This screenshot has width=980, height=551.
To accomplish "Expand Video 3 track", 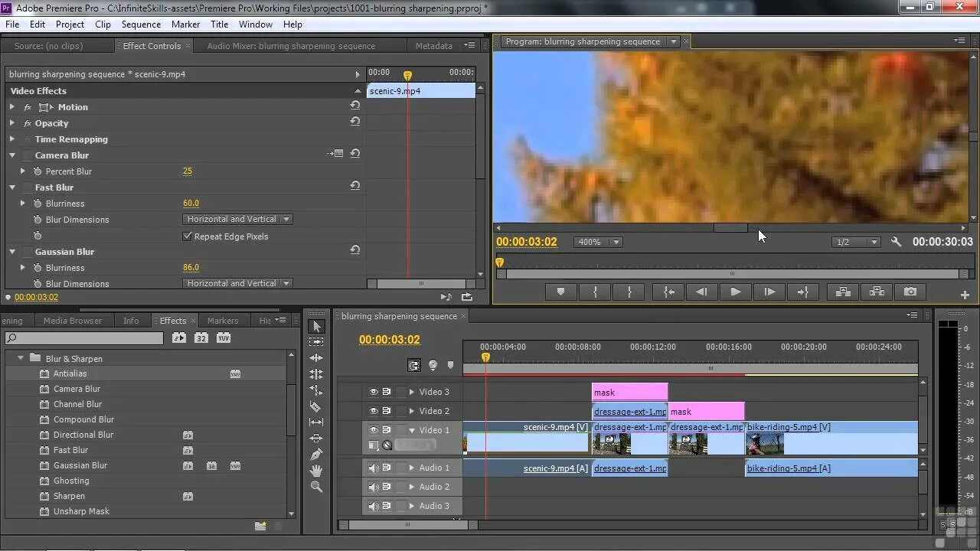I will point(412,392).
